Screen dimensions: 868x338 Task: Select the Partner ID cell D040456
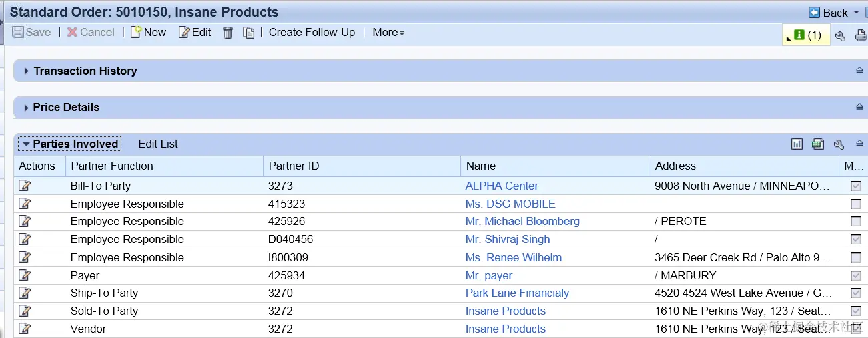click(x=290, y=239)
